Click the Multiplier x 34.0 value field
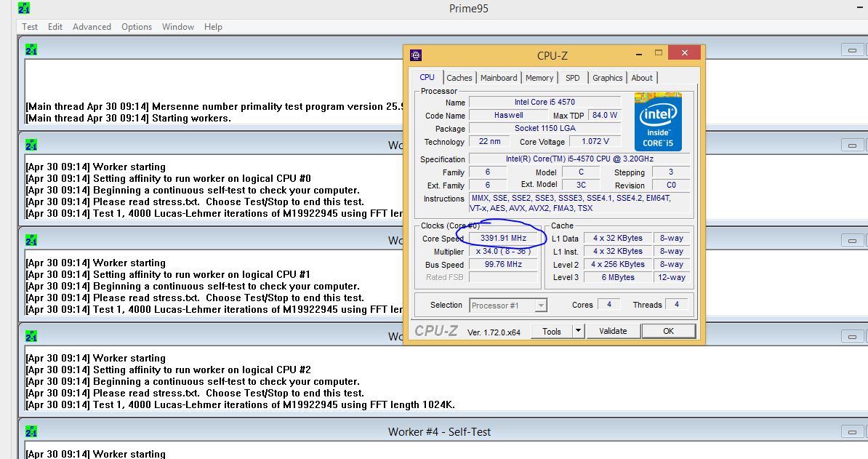 click(x=503, y=252)
